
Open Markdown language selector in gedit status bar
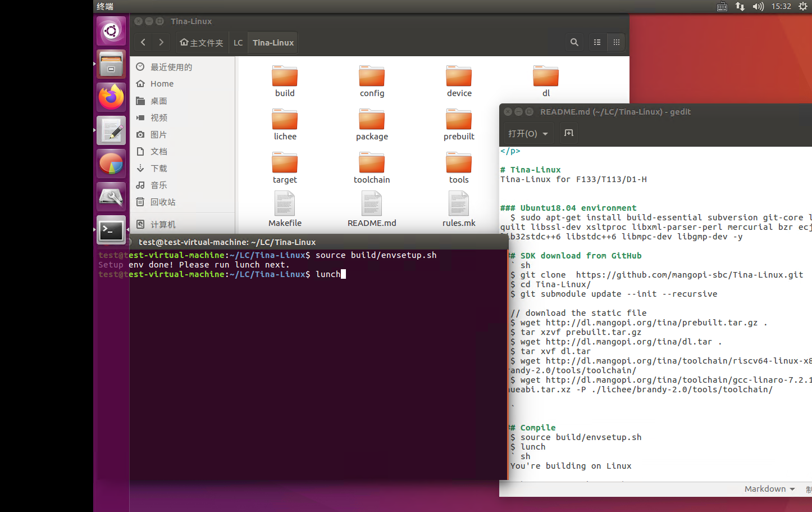pyautogui.click(x=769, y=489)
